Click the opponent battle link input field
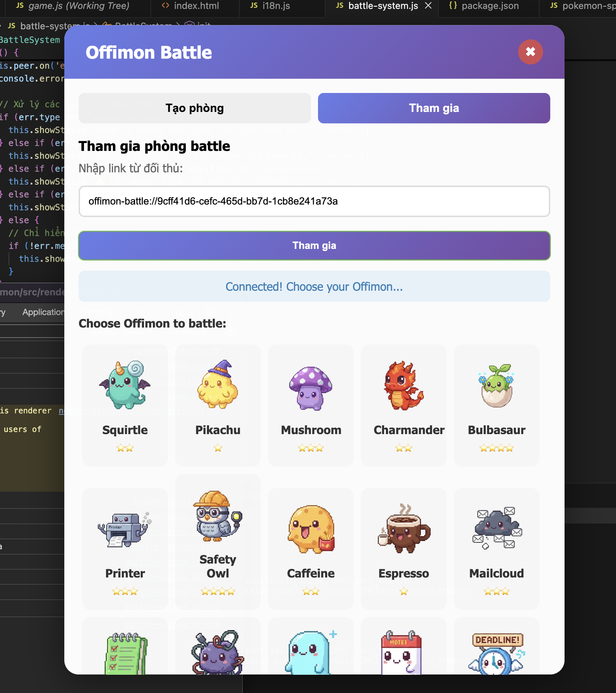616x693 pixels. coord(314,201)
